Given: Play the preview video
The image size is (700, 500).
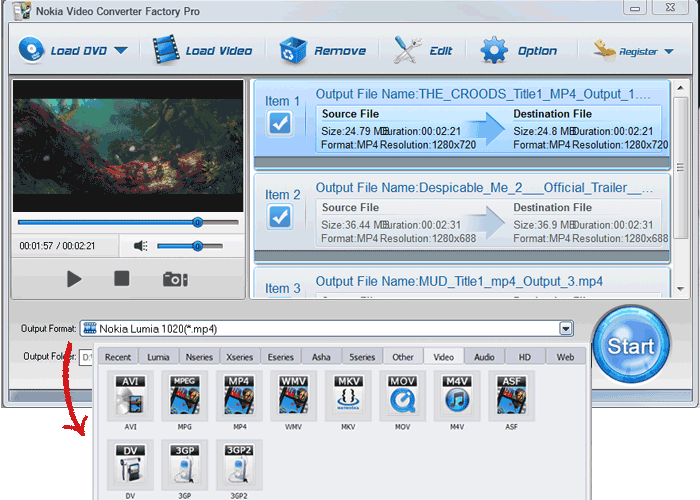Looking at the screenshot, I should [74, 279].
